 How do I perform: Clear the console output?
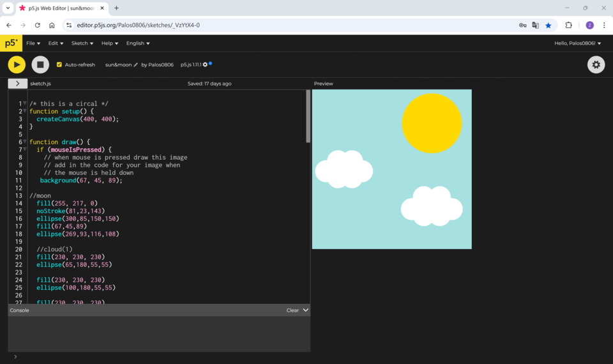[x=292, y=310]
